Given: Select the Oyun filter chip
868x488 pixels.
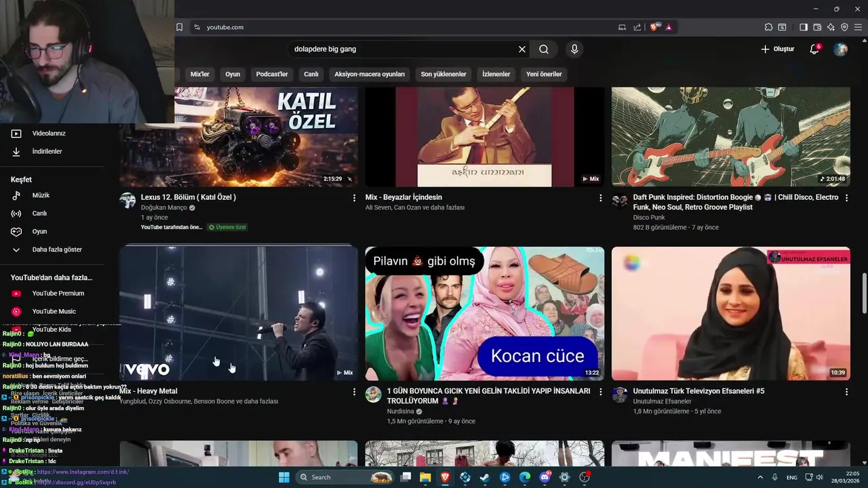Looking at the screenshot, I should tap(233, 74).
